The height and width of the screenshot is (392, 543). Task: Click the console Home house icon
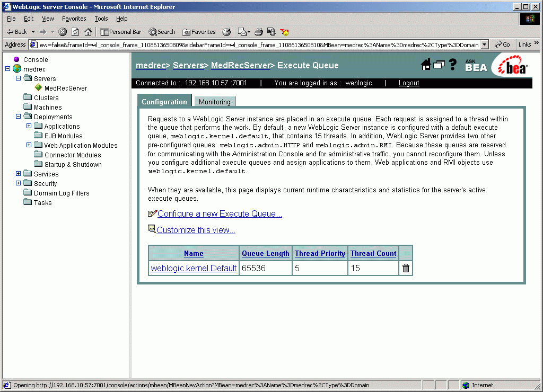[426, 64]
